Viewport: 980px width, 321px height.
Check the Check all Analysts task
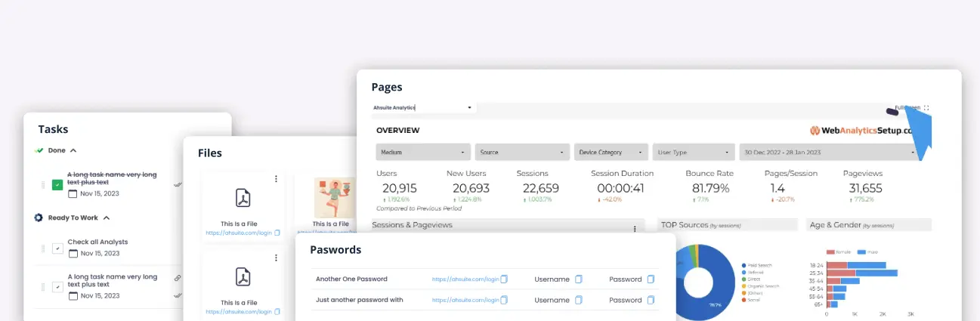point(57,248)
